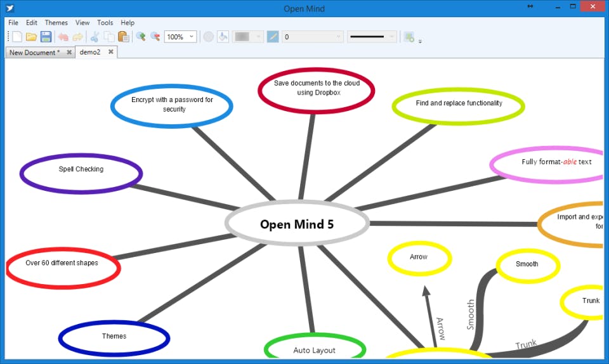Select the Spell Checking node
Screen dimensions: 609x364
(x=81, y=174)
